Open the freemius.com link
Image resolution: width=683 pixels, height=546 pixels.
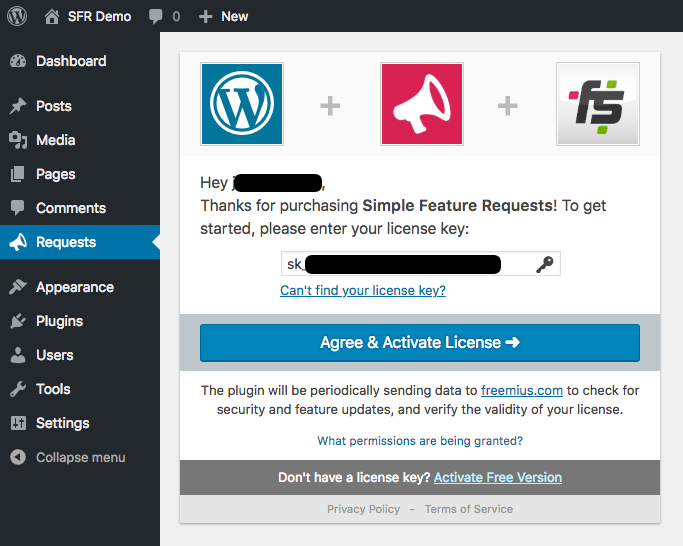[521, 390]
